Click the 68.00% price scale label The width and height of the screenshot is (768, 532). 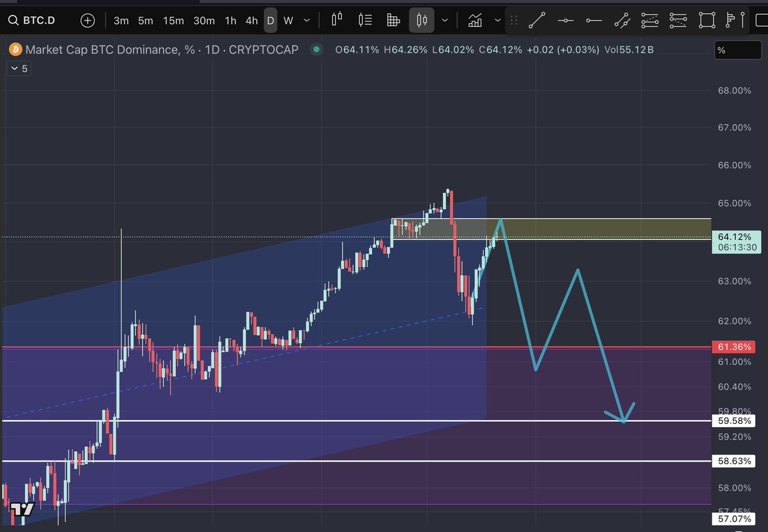point(735,91)
